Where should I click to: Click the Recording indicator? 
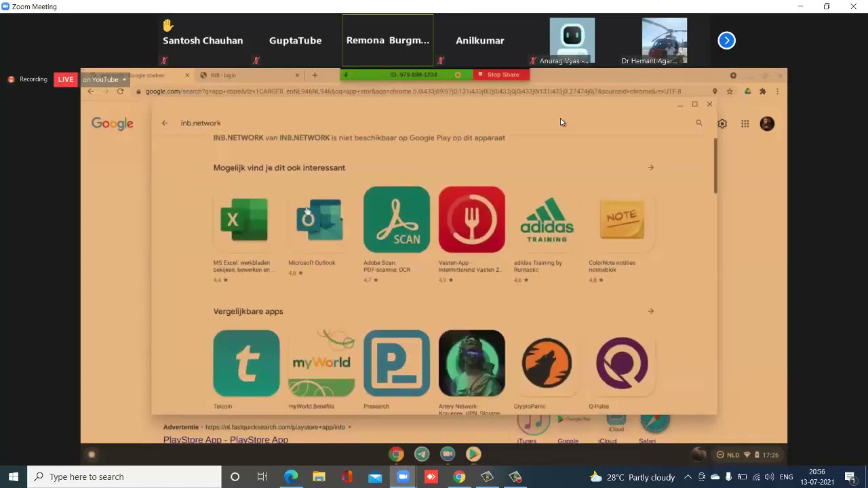click(27, 79)
